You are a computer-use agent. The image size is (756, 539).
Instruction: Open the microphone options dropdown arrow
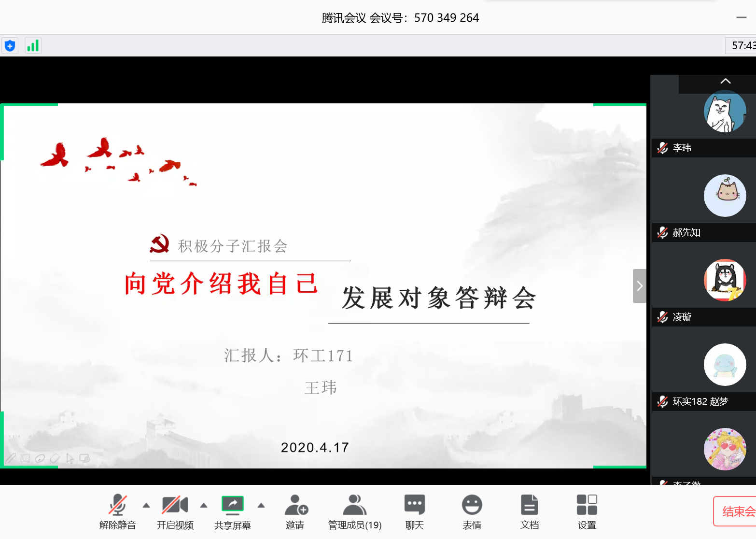click(146, 507)
